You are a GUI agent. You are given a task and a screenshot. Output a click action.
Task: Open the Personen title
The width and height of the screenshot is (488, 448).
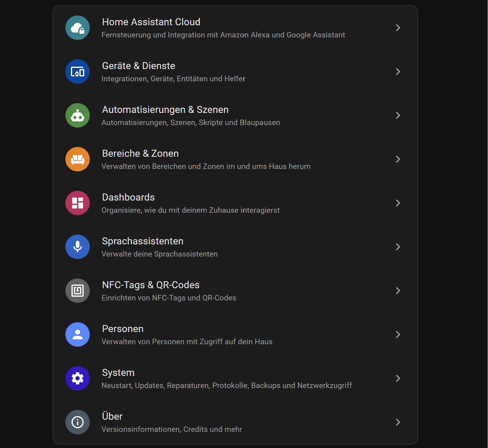click(x=123, y=329)
